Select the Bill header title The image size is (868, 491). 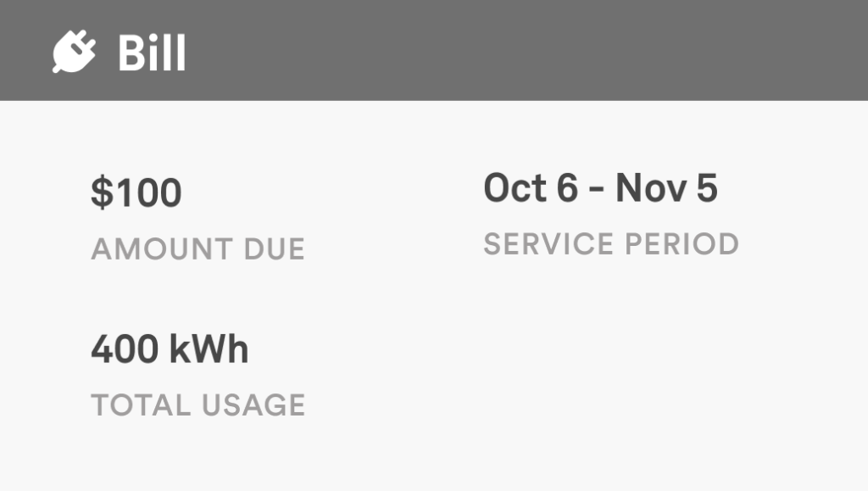point(152,53)
